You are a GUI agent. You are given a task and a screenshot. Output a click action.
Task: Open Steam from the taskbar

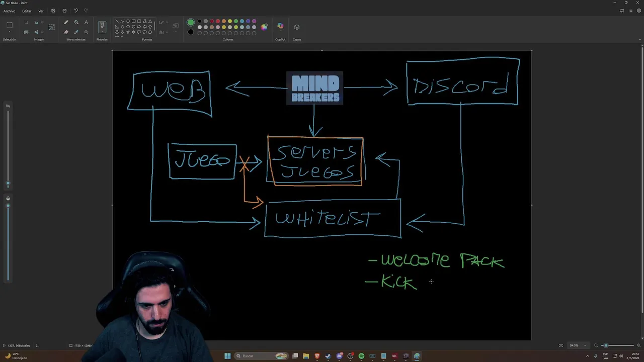pyautogui.click(x=328, y=356)
